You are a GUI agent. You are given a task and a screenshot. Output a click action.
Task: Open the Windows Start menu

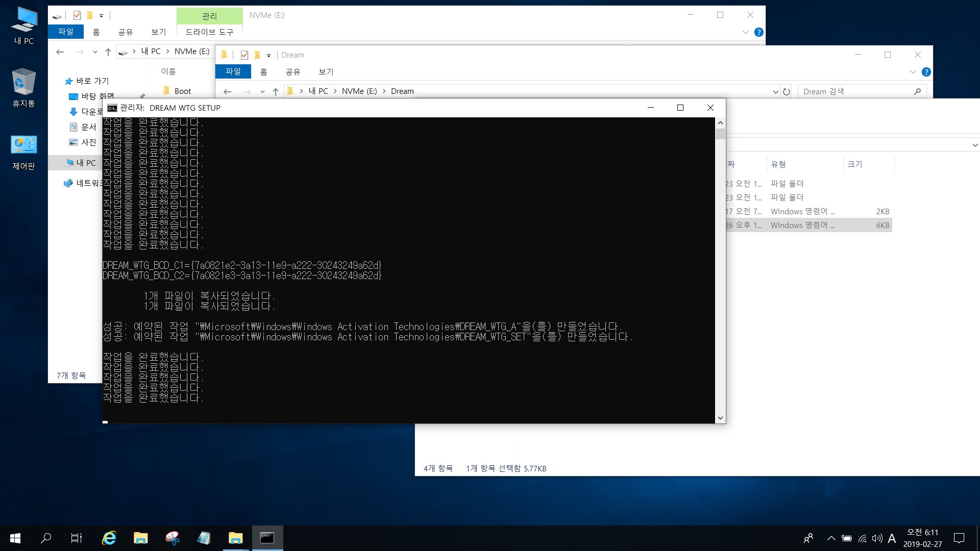click(x=15, y=538)
